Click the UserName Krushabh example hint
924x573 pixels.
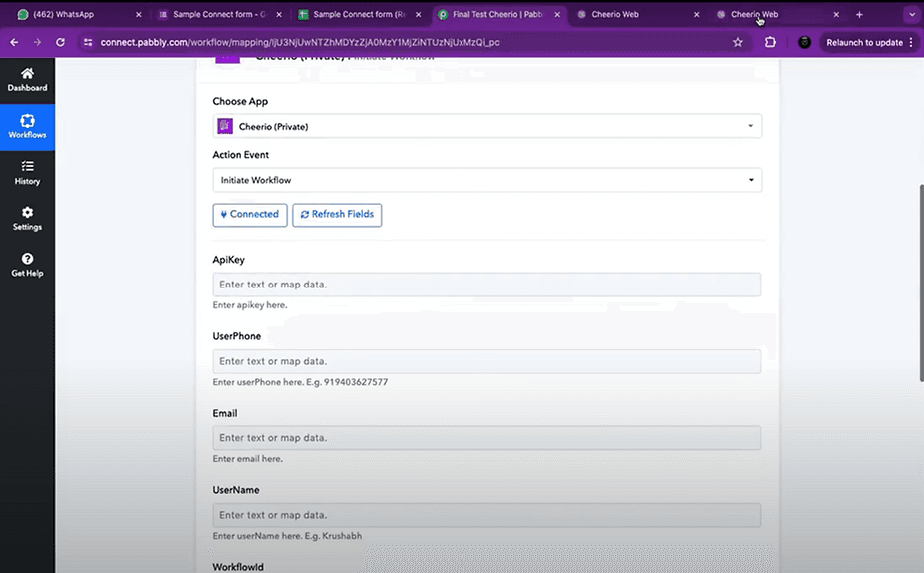pyautogui.click(x=287, y=536)
